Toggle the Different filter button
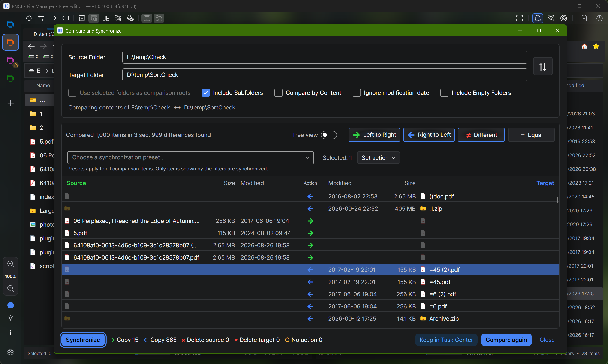The image size is (608, 364). (x=481, y=135)
